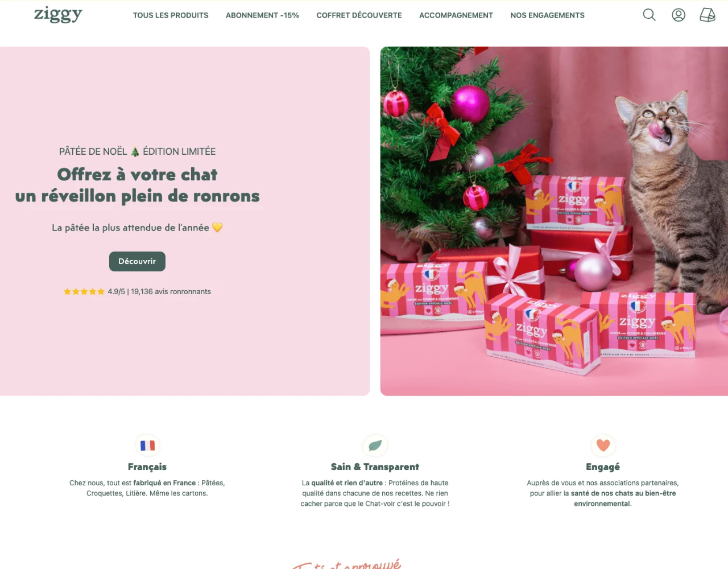
Task: Go to Coffret Découverte
Action: click(359, 15)
